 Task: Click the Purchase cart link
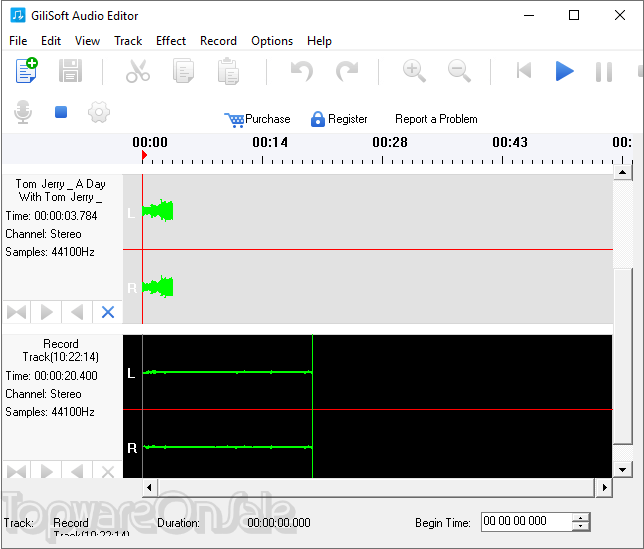258,119
